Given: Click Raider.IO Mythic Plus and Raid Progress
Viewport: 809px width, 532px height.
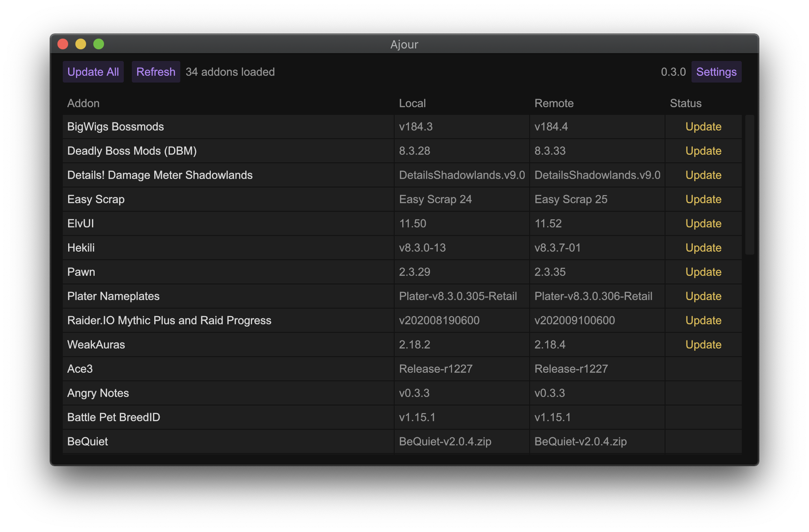Looking at the screenshot, I should 170,320.
